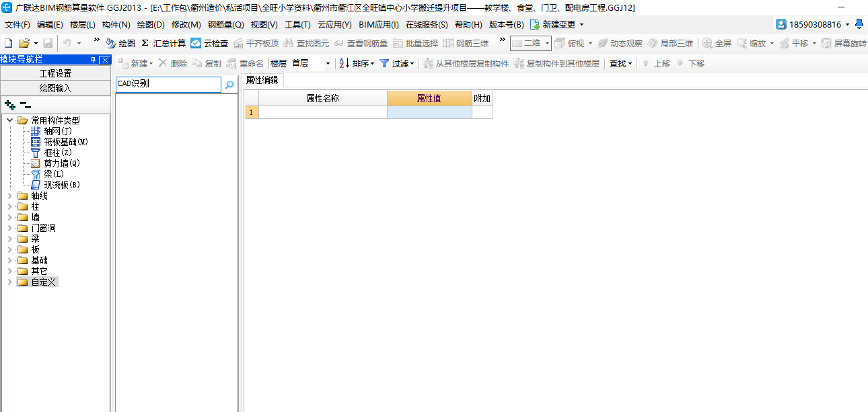Expand the 柱 folder
This screenshot has height=412, width=868.
click(10, 207)
